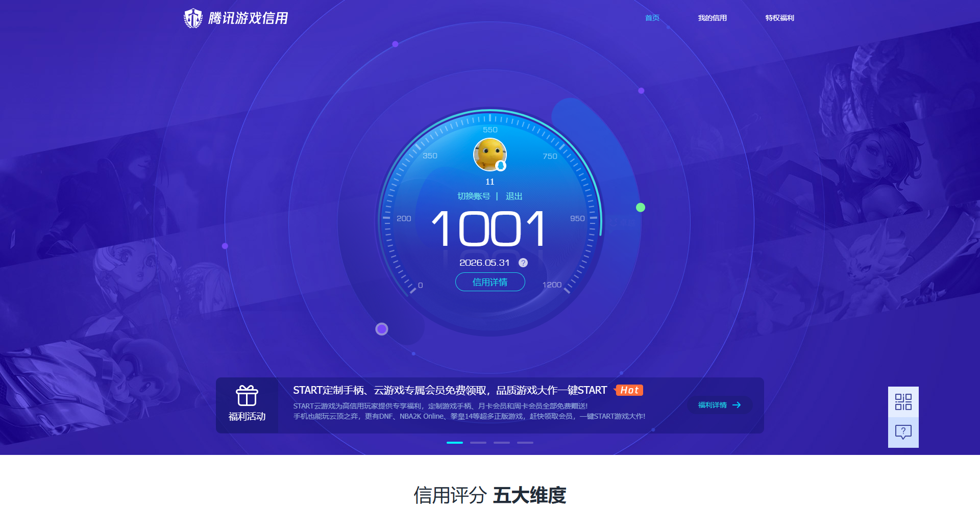
Task: Click the Tencent Game Credit shield logo
Action: (193, 18)
